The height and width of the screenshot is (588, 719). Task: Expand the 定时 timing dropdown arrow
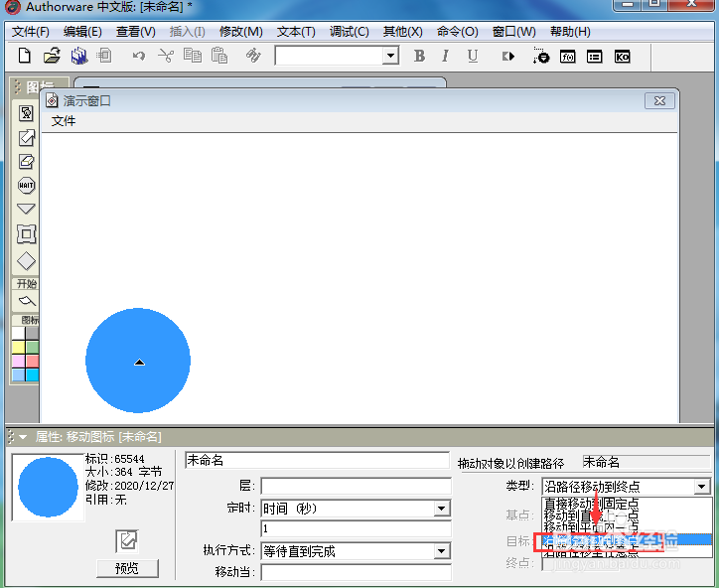(441, 509)
